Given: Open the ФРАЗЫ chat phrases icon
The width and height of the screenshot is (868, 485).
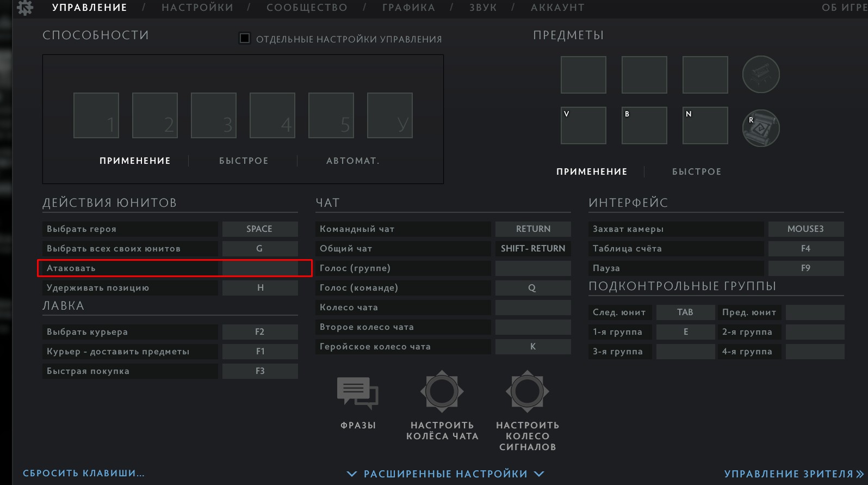Looking at the screenshot, I should click(x=357, y=393).
